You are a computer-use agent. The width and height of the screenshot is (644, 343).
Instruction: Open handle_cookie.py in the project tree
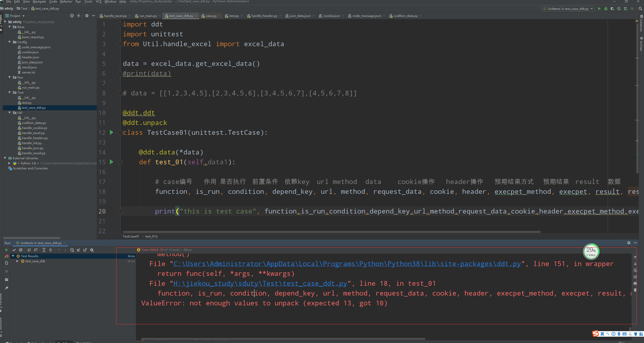point(34,128)
